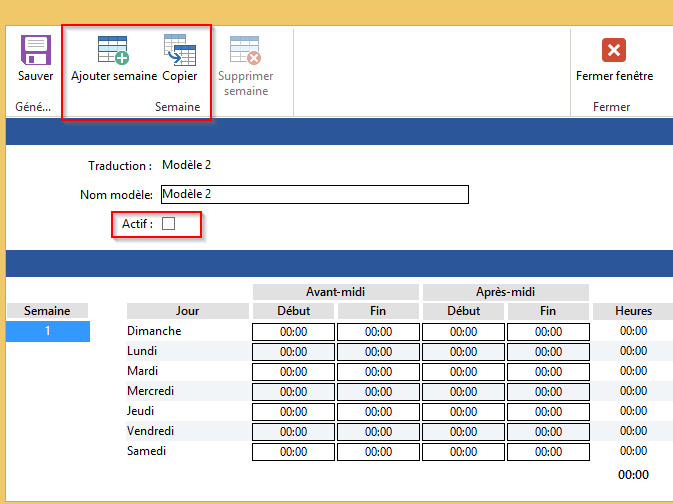673x504 pixels.
Task: Click the Jour column header
Action: click(187, 311)
